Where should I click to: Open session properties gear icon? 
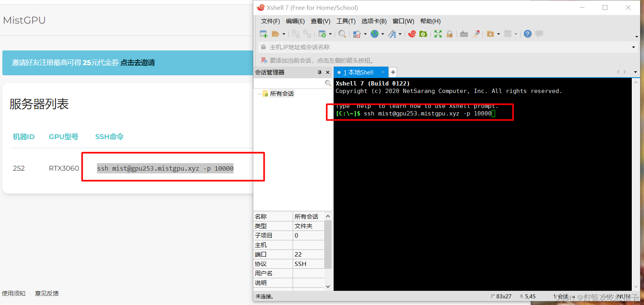pos(322,34)
